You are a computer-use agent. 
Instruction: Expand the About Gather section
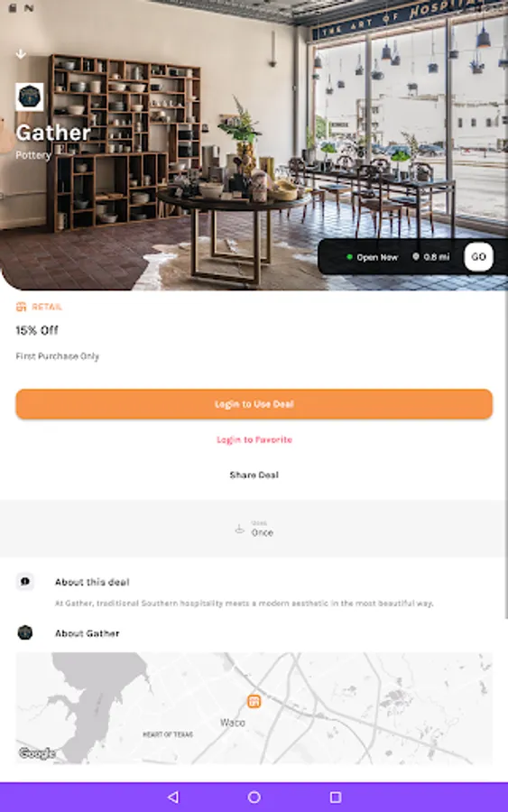254,633
